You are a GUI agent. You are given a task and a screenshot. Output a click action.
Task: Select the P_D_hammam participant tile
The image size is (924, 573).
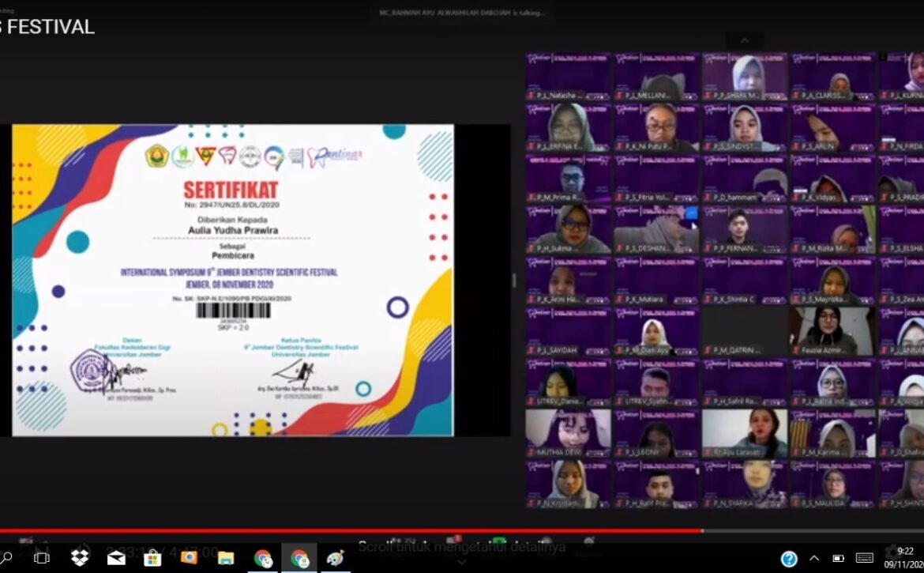(x=745, y=179)
